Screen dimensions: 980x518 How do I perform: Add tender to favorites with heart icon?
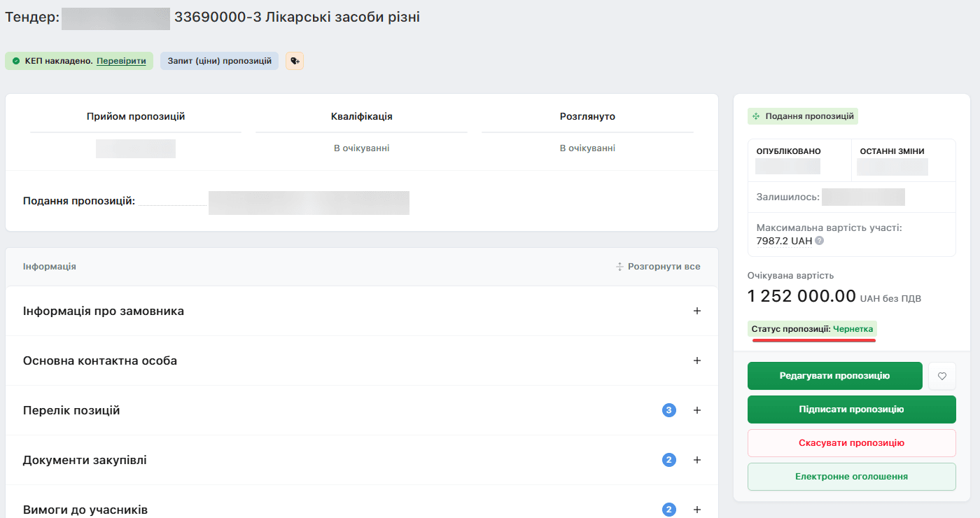pyautogui.click(x=942, y=376)
